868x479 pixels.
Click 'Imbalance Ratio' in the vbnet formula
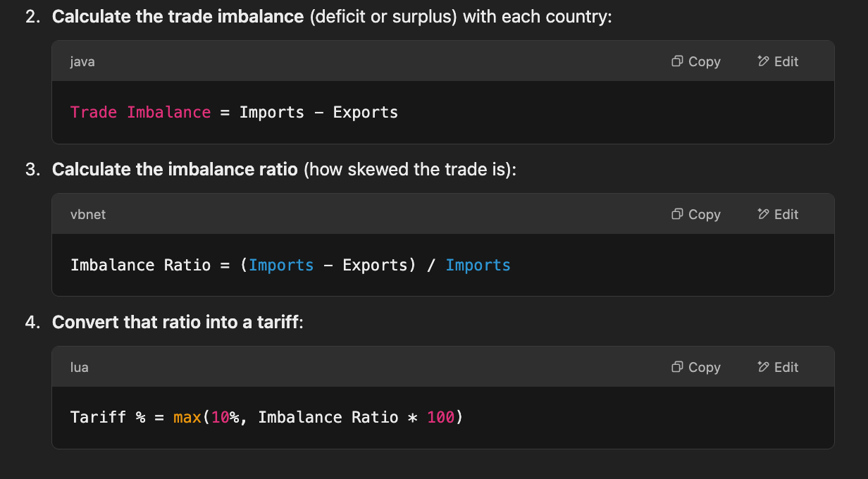click(140, 265)
